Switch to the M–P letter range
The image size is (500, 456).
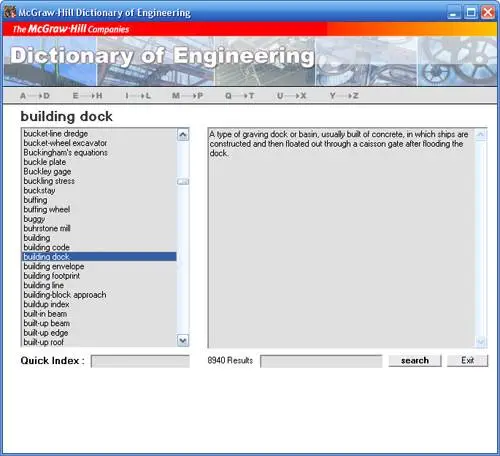(x=188, y=96)
